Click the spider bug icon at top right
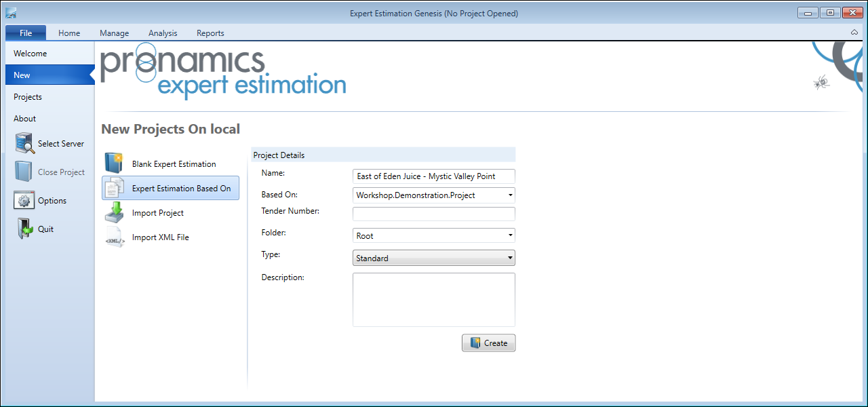The width and height of the screenshot is (868, 407). pyautogui.click(x=821, y=83)
